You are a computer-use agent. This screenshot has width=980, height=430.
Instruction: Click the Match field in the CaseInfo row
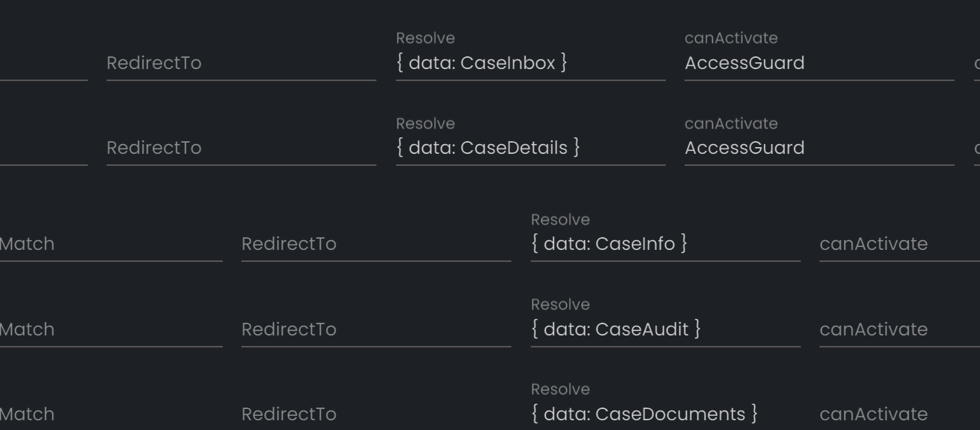point(111,245)
